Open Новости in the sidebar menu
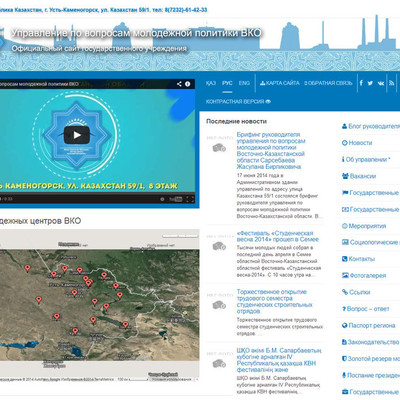The image size is (400, 400). 357,143
